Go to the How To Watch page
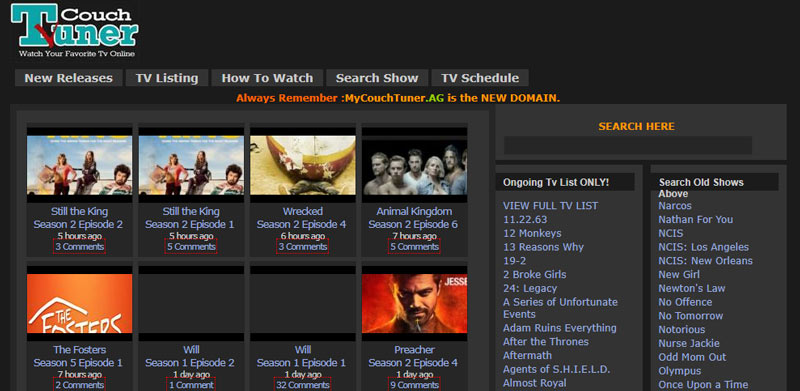The height and width of the screenshot is (391, 800). pyautogui.click(x=267, y=78)
